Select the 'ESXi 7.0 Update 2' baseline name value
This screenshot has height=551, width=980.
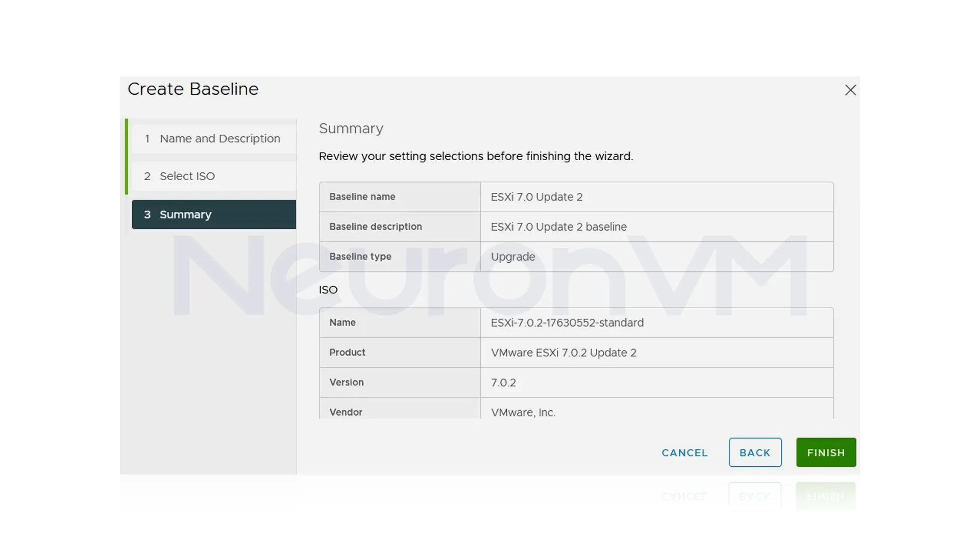536,197
